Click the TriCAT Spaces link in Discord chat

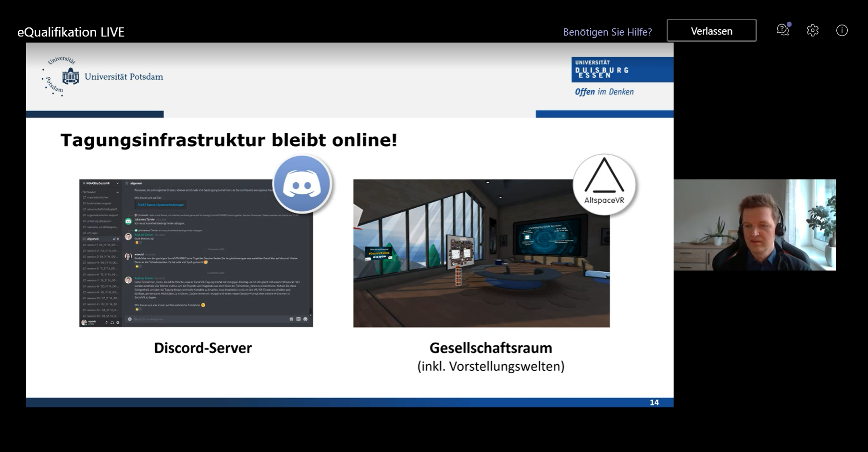point(161,205)
